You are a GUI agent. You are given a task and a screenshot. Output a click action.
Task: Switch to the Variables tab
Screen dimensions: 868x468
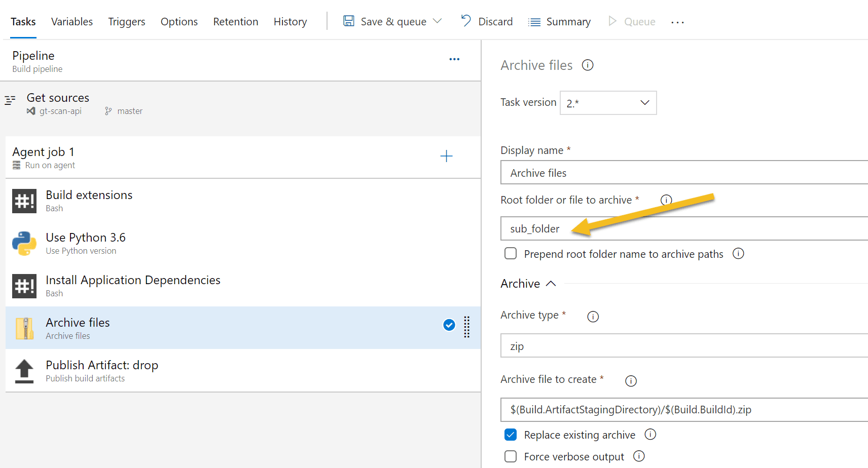[x=71, y=21]
